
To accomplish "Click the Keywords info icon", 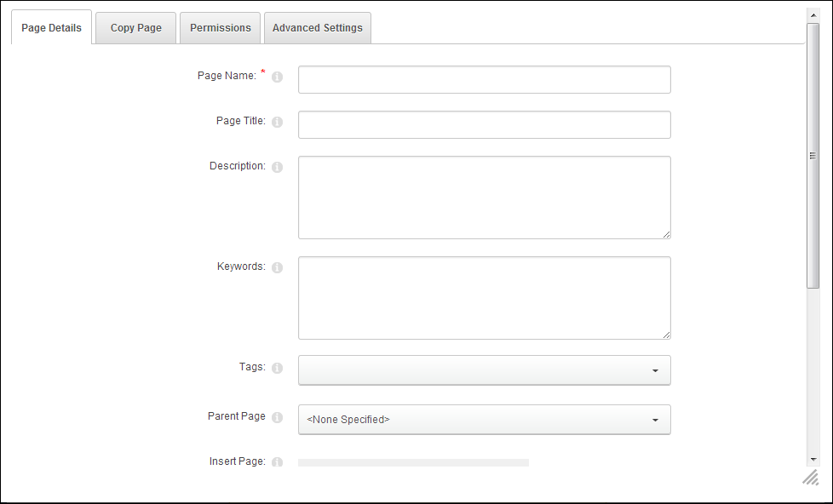I will pyautogui.click(x=278, y=267).
